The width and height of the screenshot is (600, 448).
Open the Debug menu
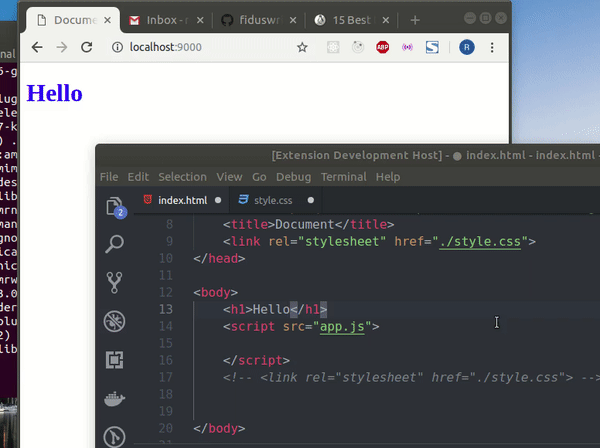point(293,177)
